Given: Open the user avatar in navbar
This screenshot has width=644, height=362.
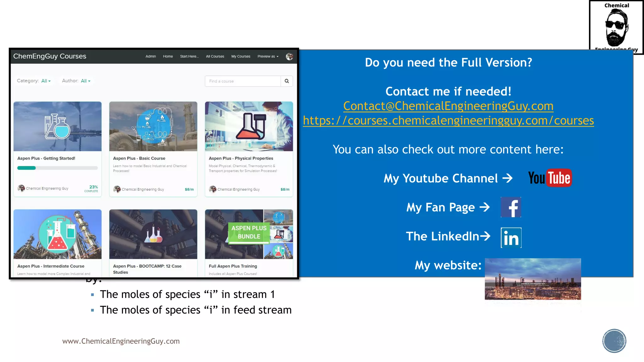Looking at the screenshot, I should point(289,57).
